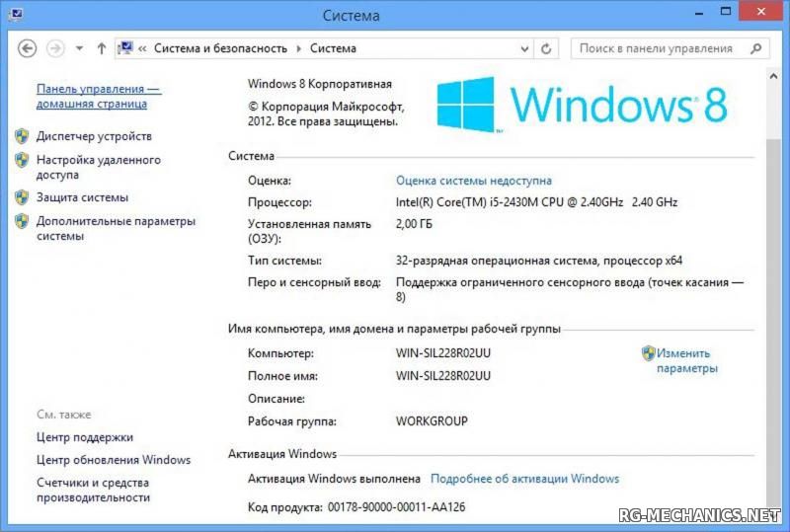Image resolution: width=790 pixels, height=532 pixels.
Task: Go back using the Back arrow button
Action: [x=28, y=48]
